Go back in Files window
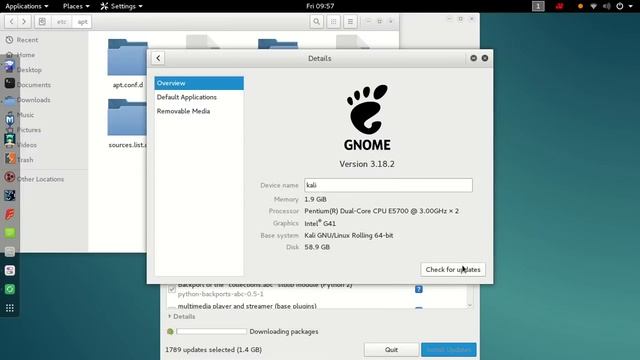Image resolution: width=640 pixels, height=360 pixels. [11, 22]
